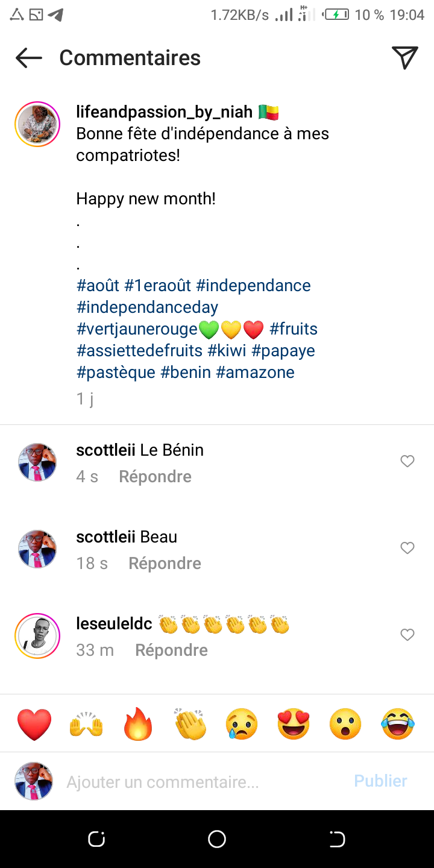Insert fire emoji reaction

coord(138,724)
